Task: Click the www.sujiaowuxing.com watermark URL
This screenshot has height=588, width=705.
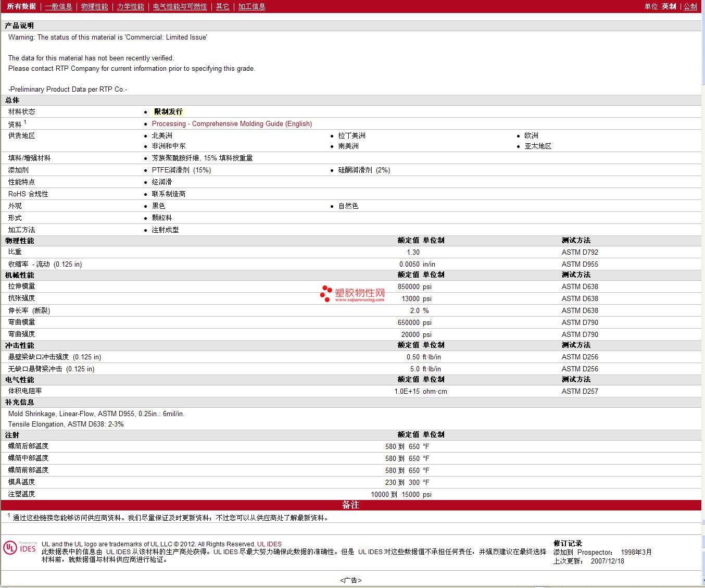Action: click(359, 300)
